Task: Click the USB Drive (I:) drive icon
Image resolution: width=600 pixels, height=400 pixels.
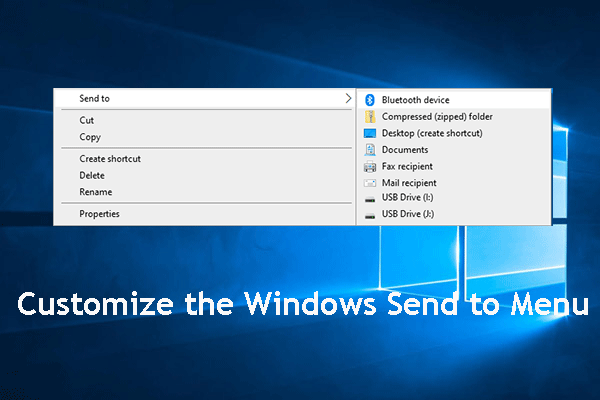Action: (x=370, y=199)
